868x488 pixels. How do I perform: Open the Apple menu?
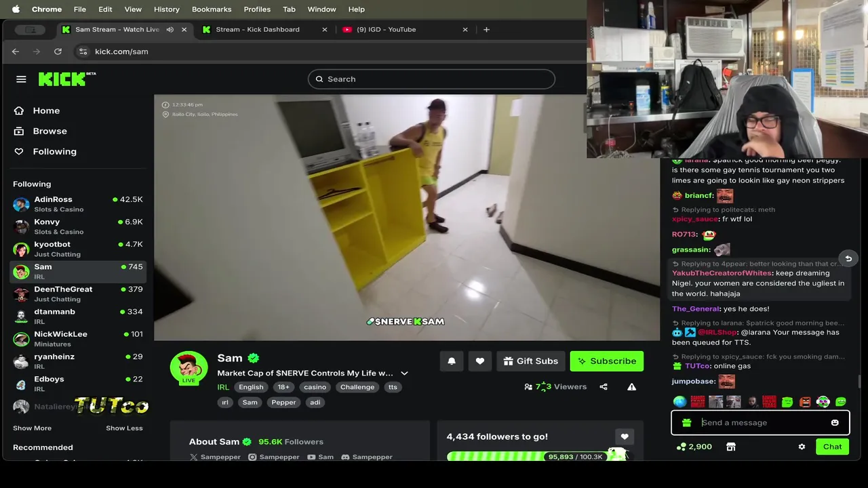point(16,9)
